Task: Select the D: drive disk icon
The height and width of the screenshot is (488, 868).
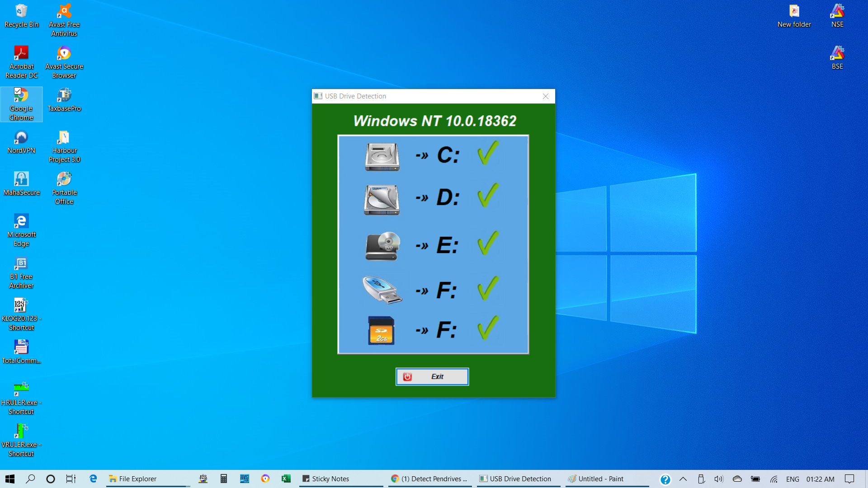Action: 382,199
